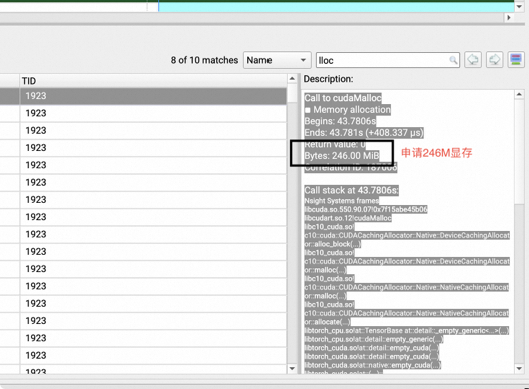Click 'libtorch_cpu.so!at::detail::empty_generic(...)' frame
529x389 pixels.
pos(374,339)
